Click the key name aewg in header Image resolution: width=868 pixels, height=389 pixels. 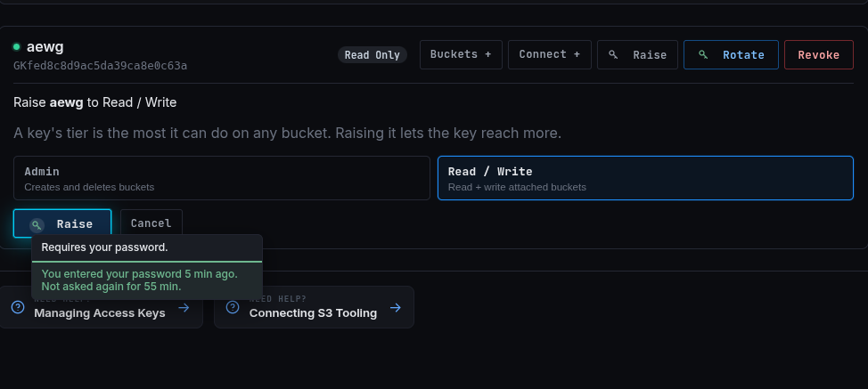(45, 47)
